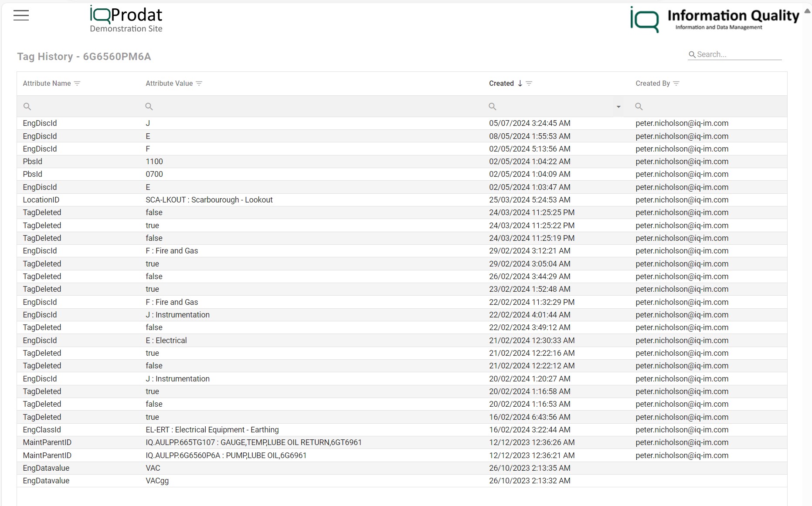Expand the search operator for Attribute Name filter

coord(27,106)
